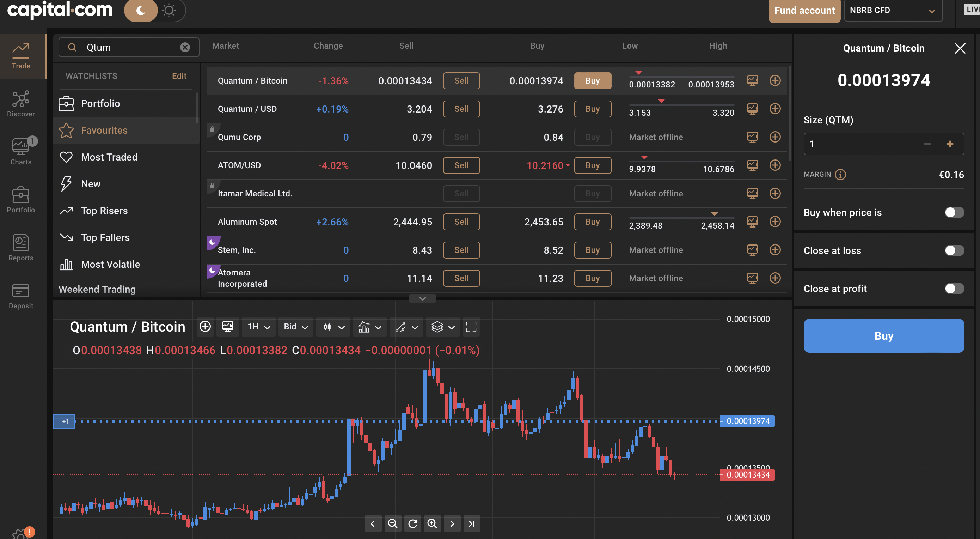Switch to light mode sun icon
The image size is (980, 539).
pyautogui.click(x=169, y=10)
